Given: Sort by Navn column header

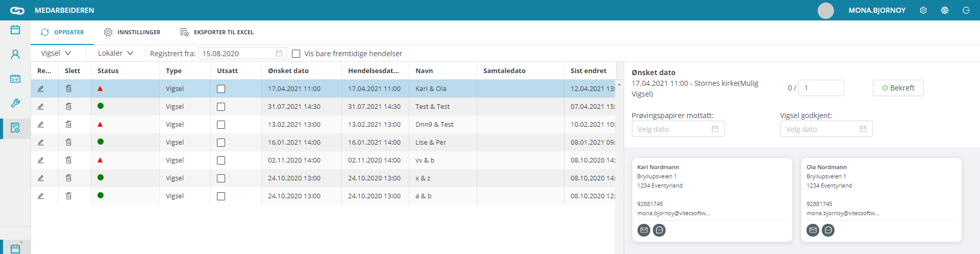Looking at the screenshot, I should pyautogui.click(x=443, y=71).
